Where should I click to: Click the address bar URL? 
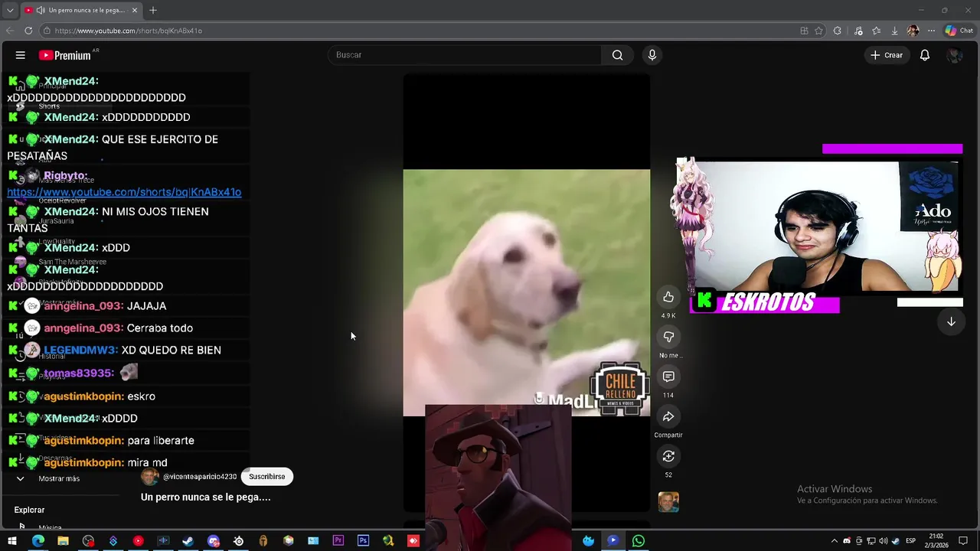129,31
